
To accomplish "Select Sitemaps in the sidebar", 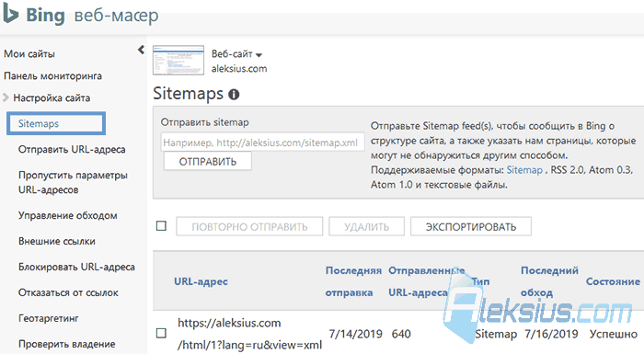I will [56, 123].
